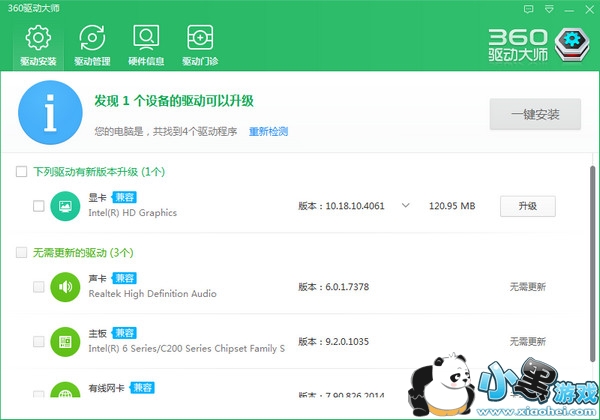Click the 主板 motherboard icon
600x420 pixels.
(x=65, y=342)
